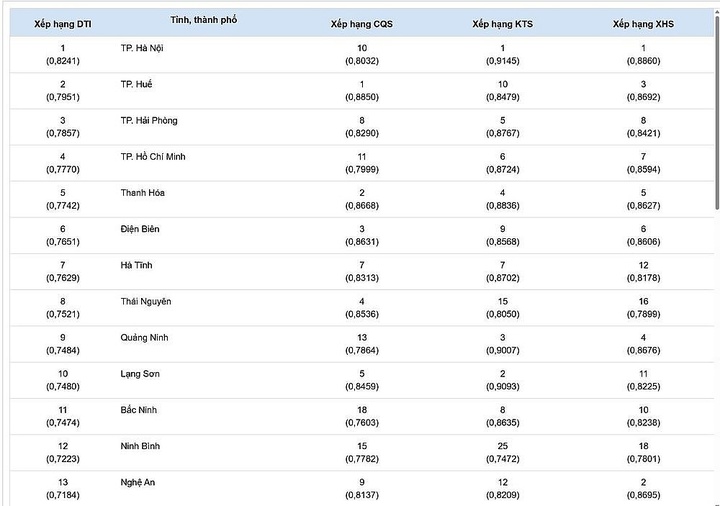The image size is (720, 506).
Task: Click the Xếp hạng KTS column header
Action: point(502,23)
